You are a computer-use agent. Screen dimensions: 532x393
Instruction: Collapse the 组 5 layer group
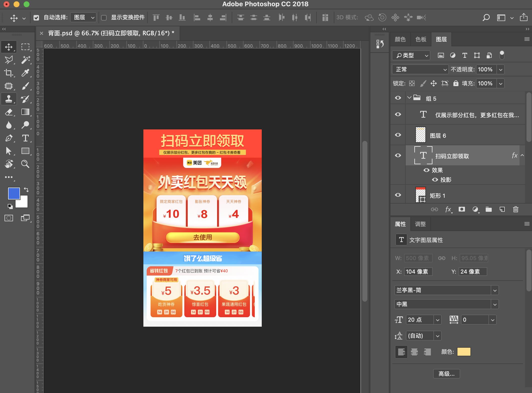coord(409,98)
